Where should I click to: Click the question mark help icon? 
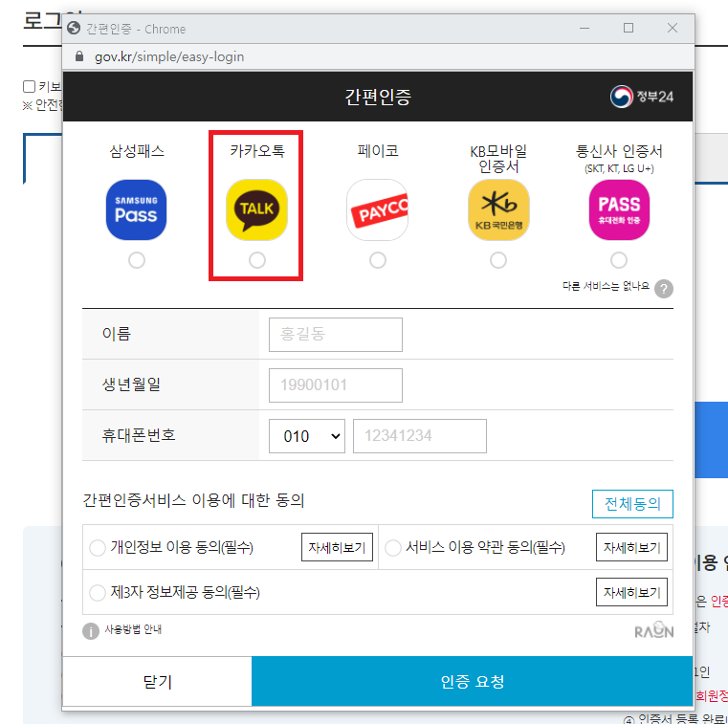coord(664,289)
